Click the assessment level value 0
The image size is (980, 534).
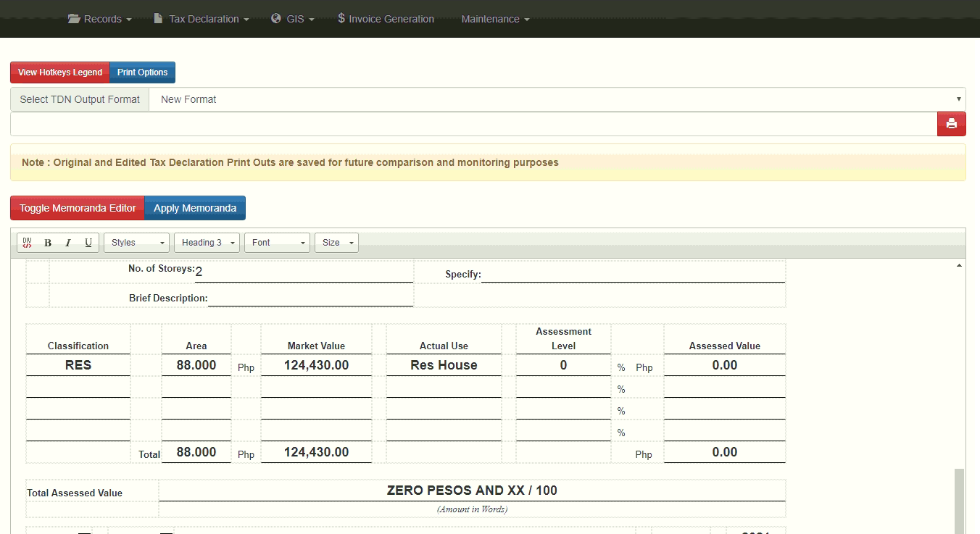[563, 365]
